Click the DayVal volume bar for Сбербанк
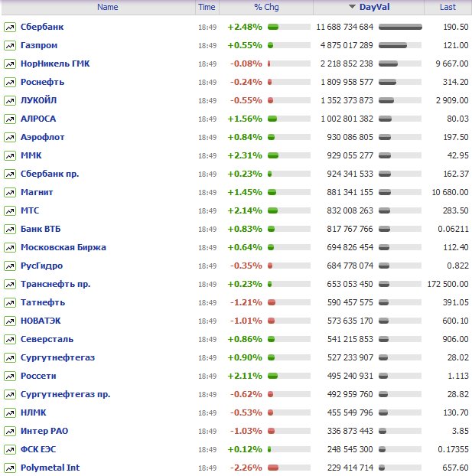Image resolution: width=472 pixels, height=476 pixels. 400,27
